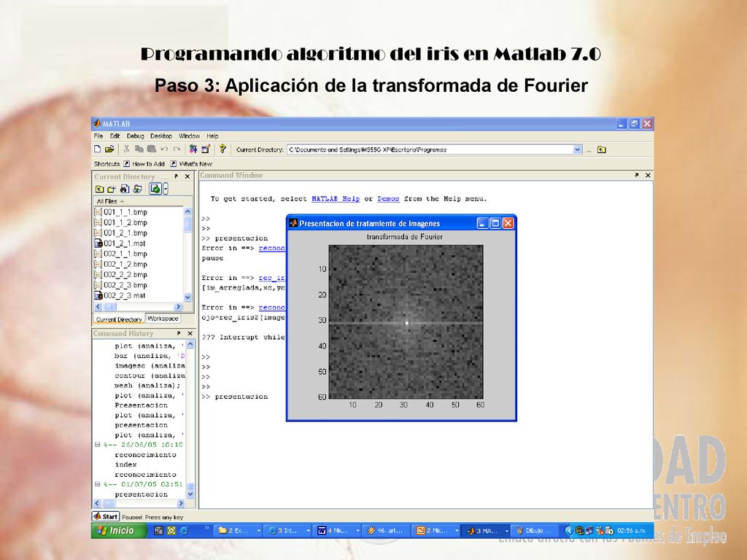Open the Edit menu
Screen dimensions: 747x560
(x=115, y=136)
